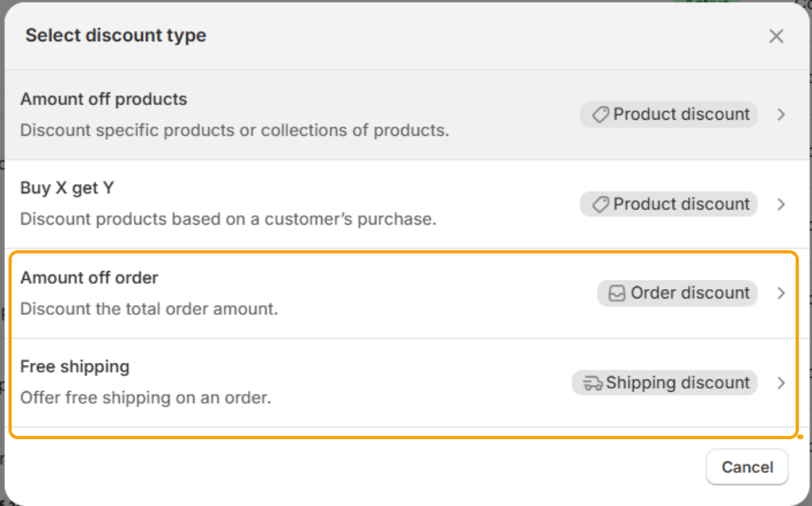
Task: Click Product discount badge in Buy X get Y row
Action: pyautogui.click(x=681, y=204)
